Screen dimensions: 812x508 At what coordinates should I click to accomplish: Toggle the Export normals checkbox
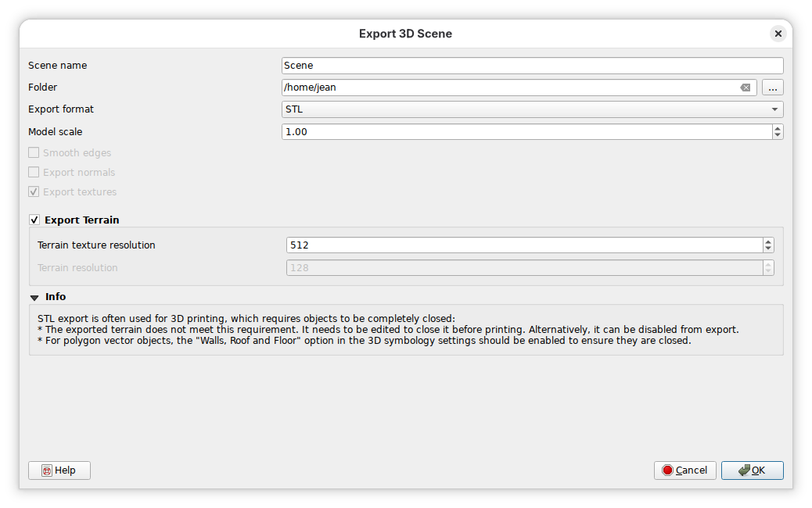pos(34,172)
